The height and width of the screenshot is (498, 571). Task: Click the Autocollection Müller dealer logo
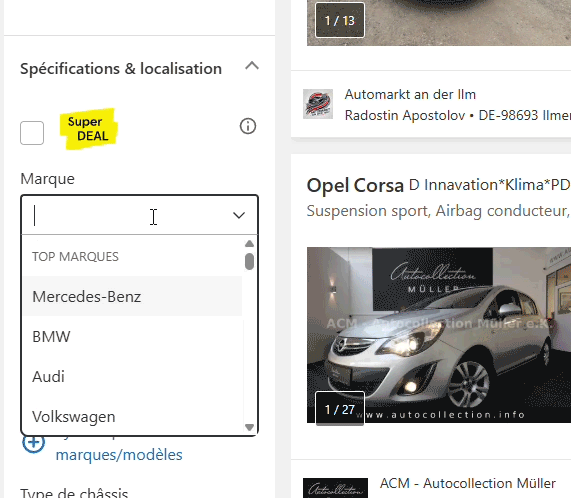[335, 488]
